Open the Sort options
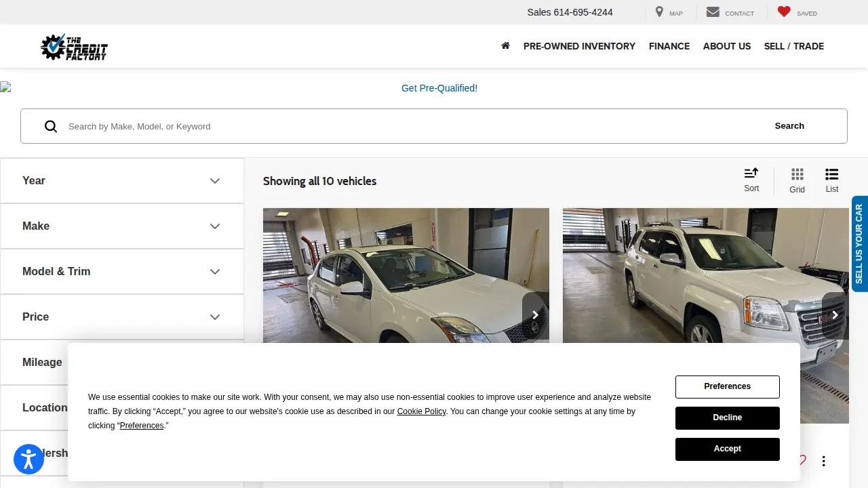The width and height of the screenshot is (868, 488). coord(751,180)
